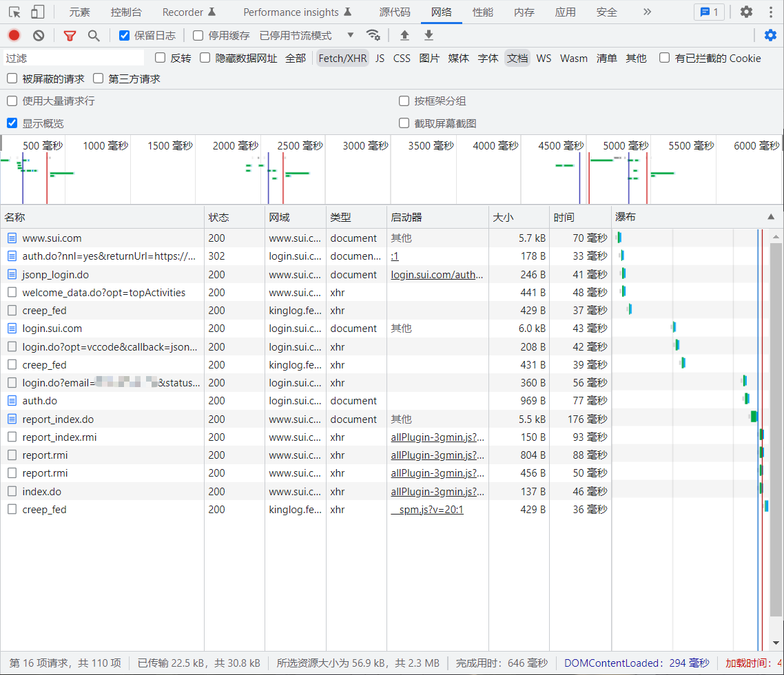Open network conditions wifi settings icon
The image size is (784, 675).
pyautogui.click(x=373, y=35)
